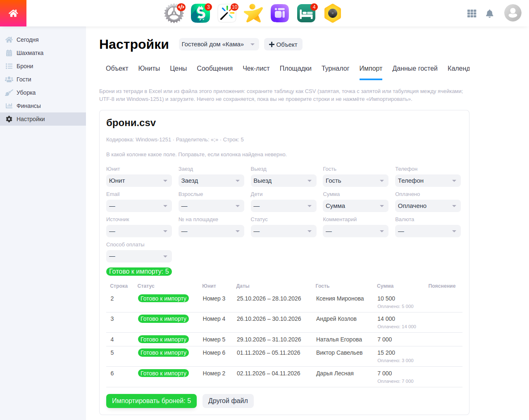Screen dimensions: 529x420
Task: Open the Выезд column mapping dropdown
Action: click(x=283, y=181)
